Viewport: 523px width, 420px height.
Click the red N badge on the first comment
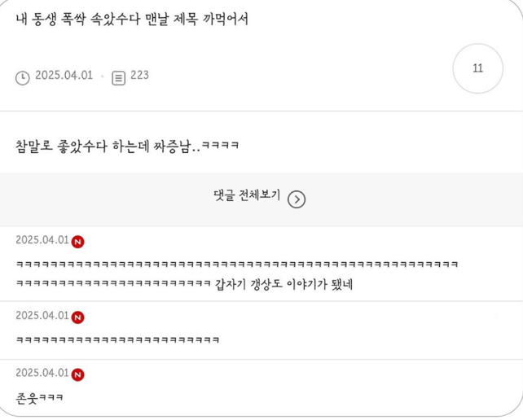(x=77, y=242)
